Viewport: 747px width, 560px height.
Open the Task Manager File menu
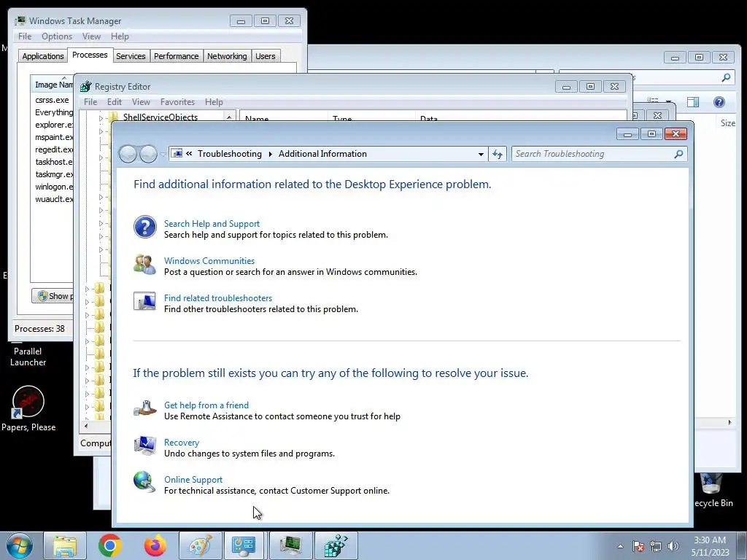pos(25,36)
